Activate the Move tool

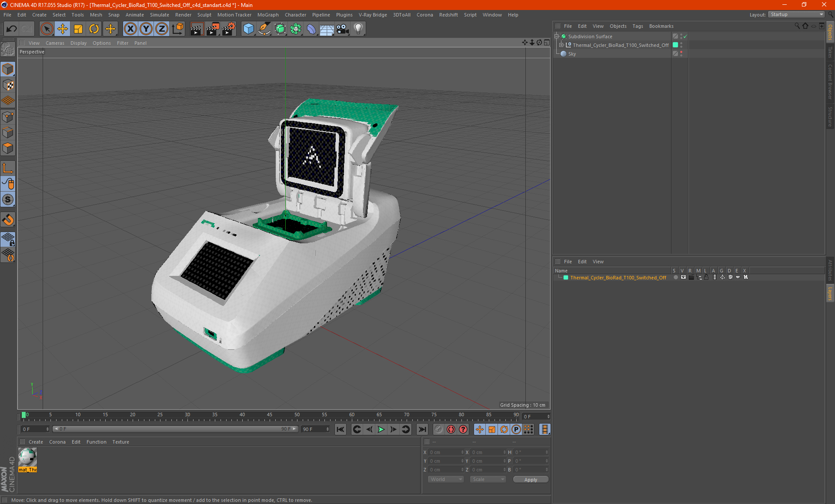pyautogui.click(x=63, y=29)
